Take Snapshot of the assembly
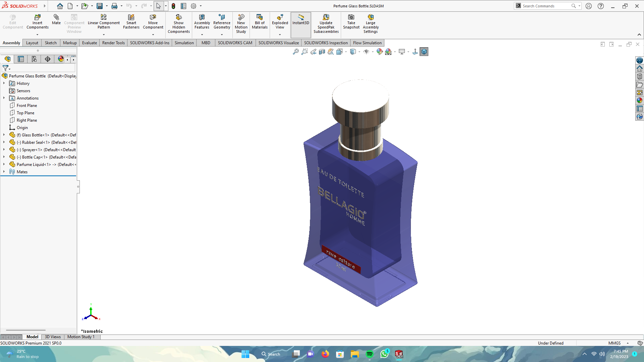644x362 pixels. (351, 22)
